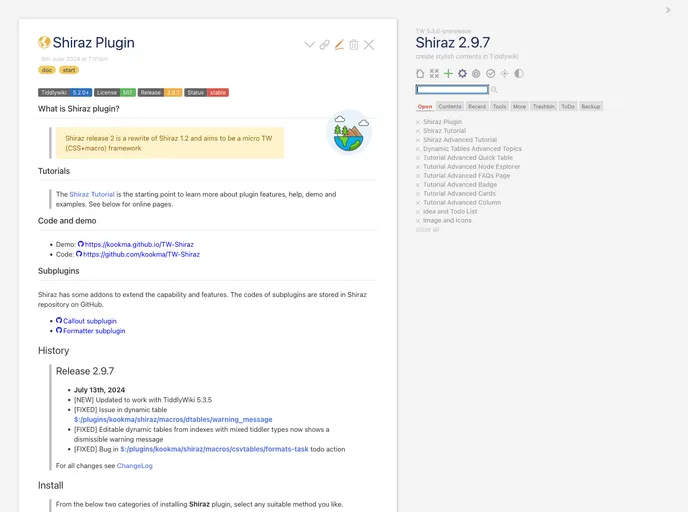The width and height of the screenshot is (688, 512).
Task: Open the Backup tab
Action: tap(591, 107)
